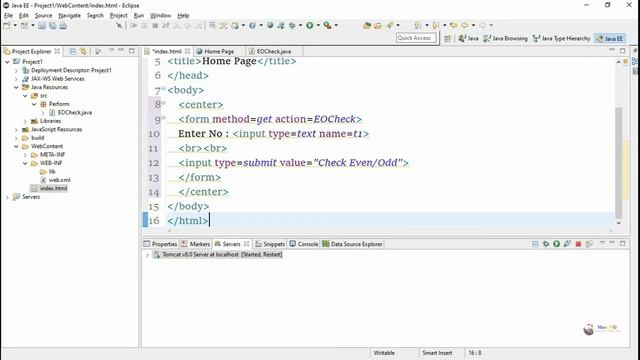Image resolution: width=640 pixels, height=360 pixels.
Task: Click line 12 submit input code
Action: click(x=293, y=163)
